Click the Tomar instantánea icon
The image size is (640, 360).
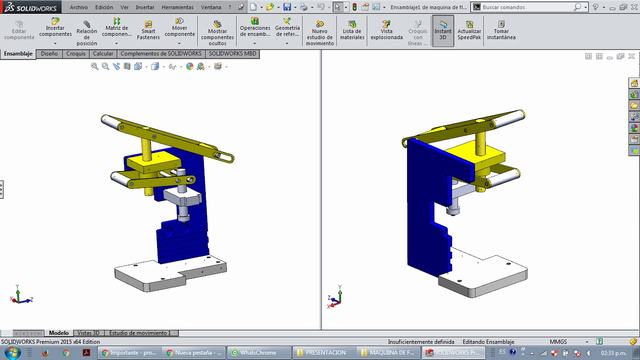501,24
